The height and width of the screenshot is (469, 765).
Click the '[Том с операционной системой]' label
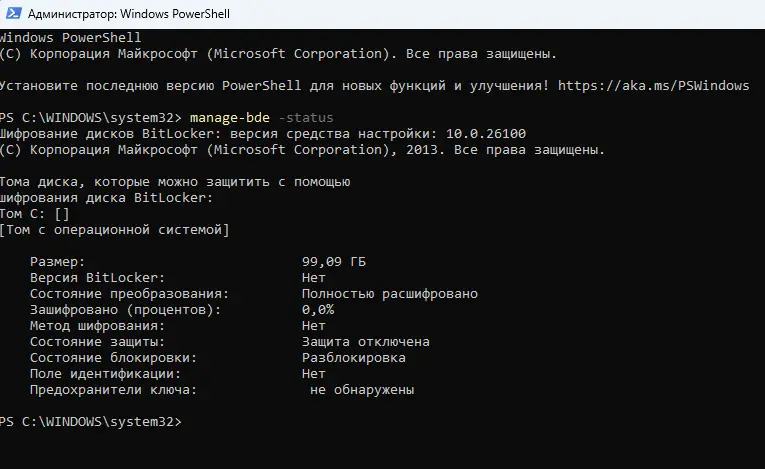click(x=115, y=230)
